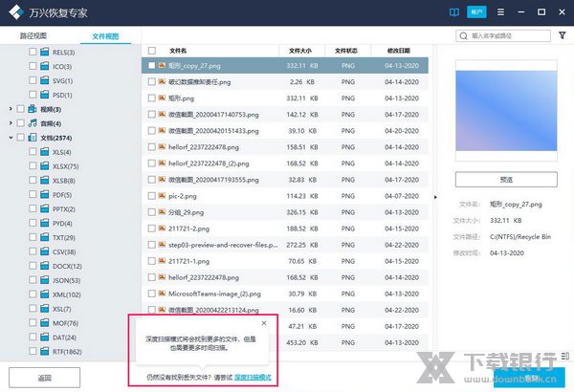574x392 pixels.
Task: Check the pic-2.png file checkbox
Action: click(x=151, y=196)
